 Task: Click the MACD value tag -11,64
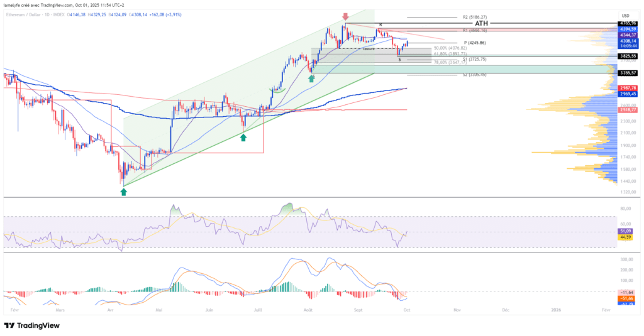click(x=626, y=293)
